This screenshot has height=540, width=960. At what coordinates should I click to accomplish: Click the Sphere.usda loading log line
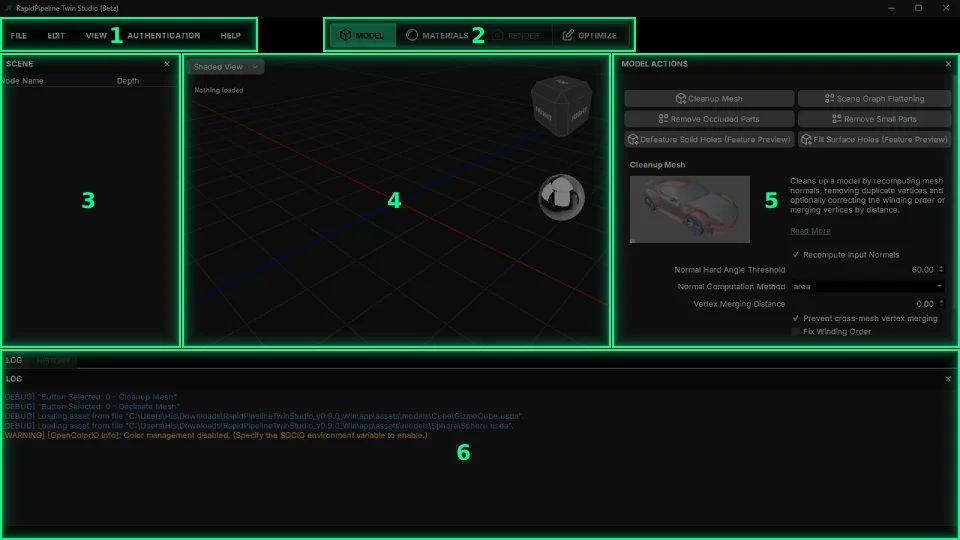pyautogui.click(x=258, y=426)
